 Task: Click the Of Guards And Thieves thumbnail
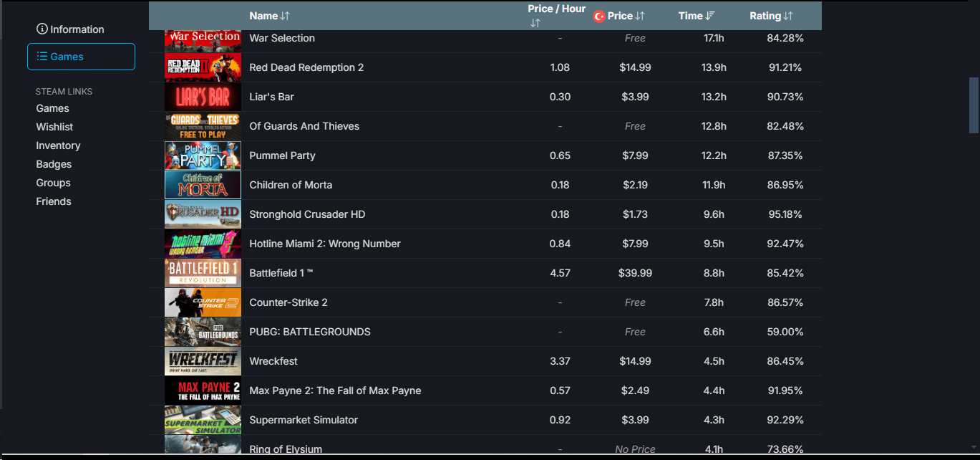click(x=203, y=126)
